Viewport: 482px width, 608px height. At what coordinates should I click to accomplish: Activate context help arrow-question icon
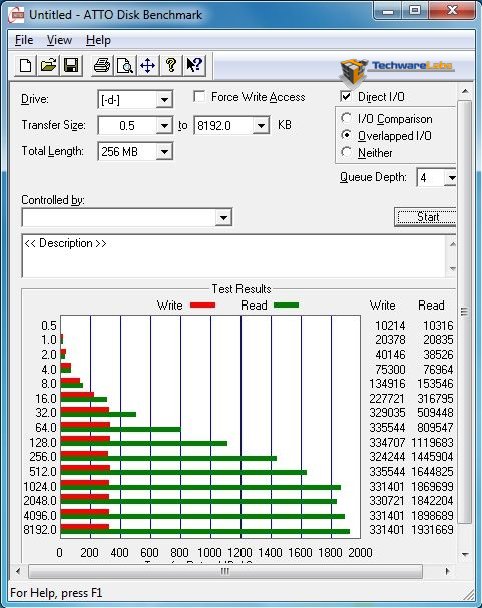[x=193, y=65]
